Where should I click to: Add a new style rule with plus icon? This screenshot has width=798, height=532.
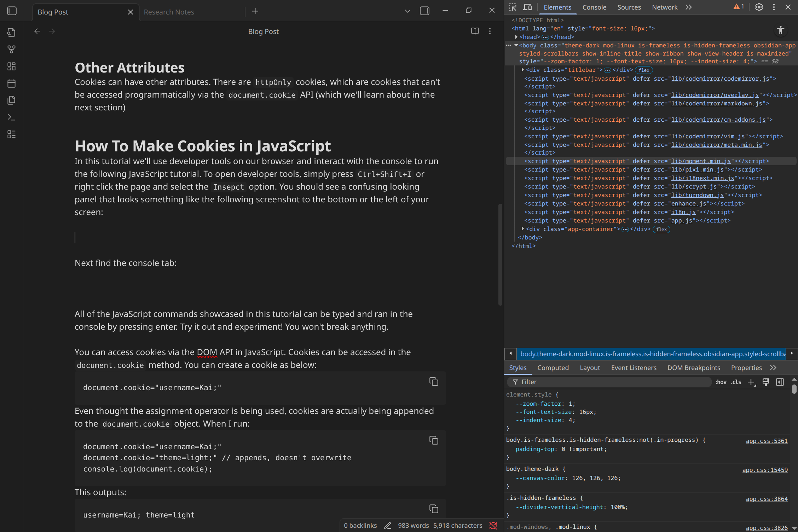click(752, 382)
